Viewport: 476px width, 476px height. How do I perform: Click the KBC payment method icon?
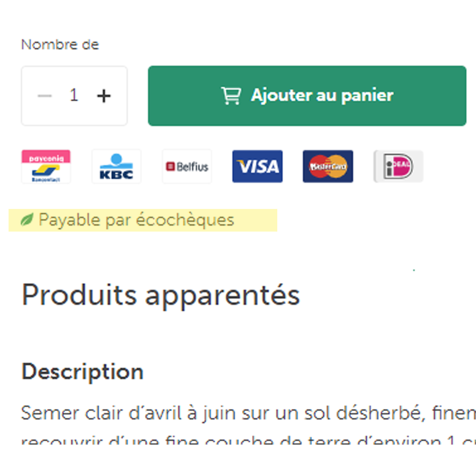pyautogui.click(x=116, y=167)
